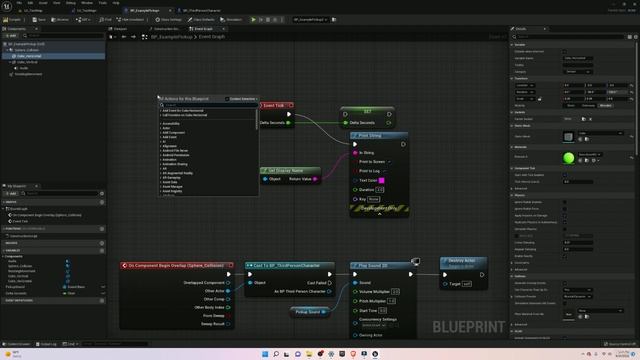Set Mobility to Movable
The image size is (640, 360).
pyautogui.click(x=606, y=105)
